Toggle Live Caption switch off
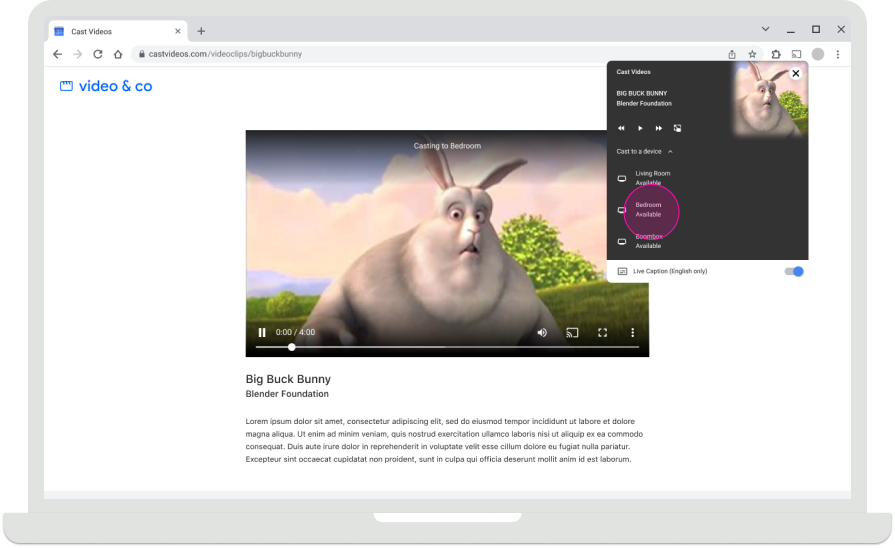This screenshot has width=895, height=548. click(x=794, y=271)
